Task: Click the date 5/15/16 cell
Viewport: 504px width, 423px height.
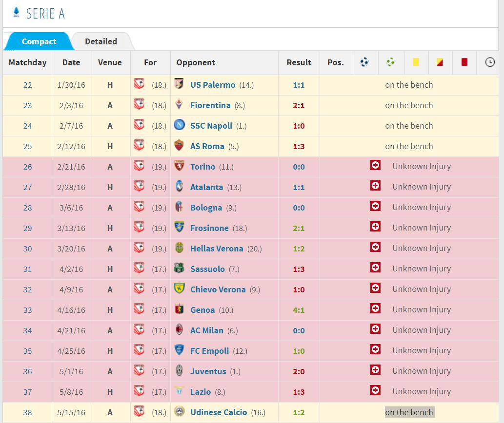Action: point(71,412)
